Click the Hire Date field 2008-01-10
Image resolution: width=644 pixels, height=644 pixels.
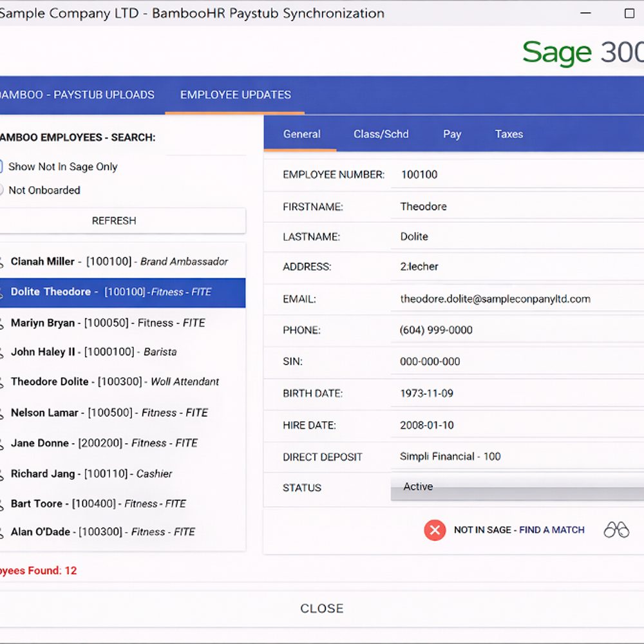tap(517, 425)
